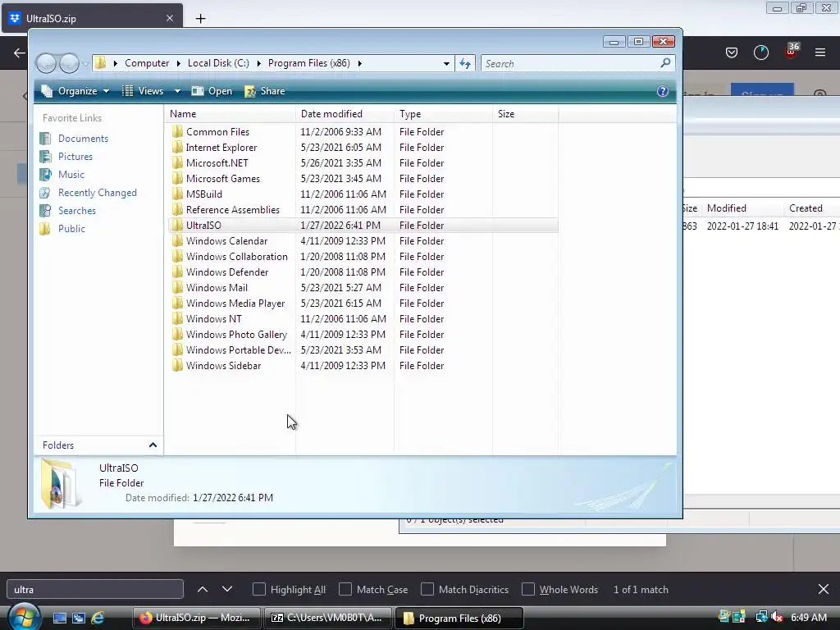Open Explorer help with the question mark icon
Image resolution: width=840 pixels, height=630 pixels.
(x=663, y=91)
